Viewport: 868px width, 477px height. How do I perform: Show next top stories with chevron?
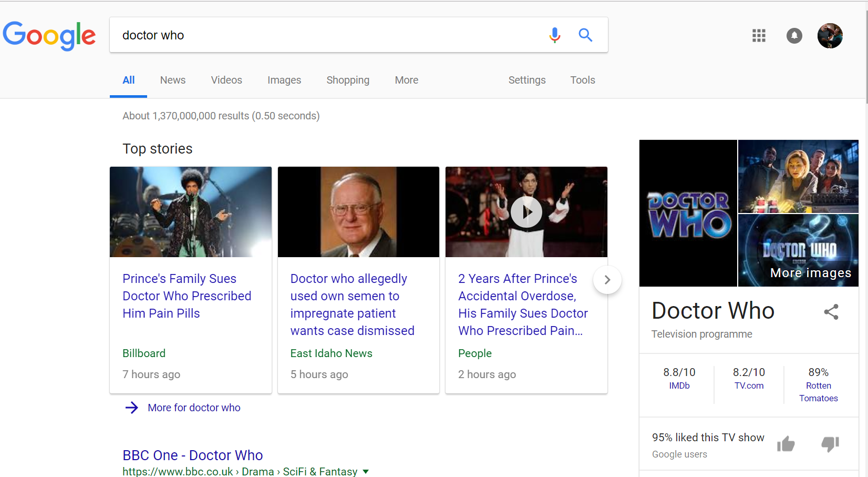607,280
